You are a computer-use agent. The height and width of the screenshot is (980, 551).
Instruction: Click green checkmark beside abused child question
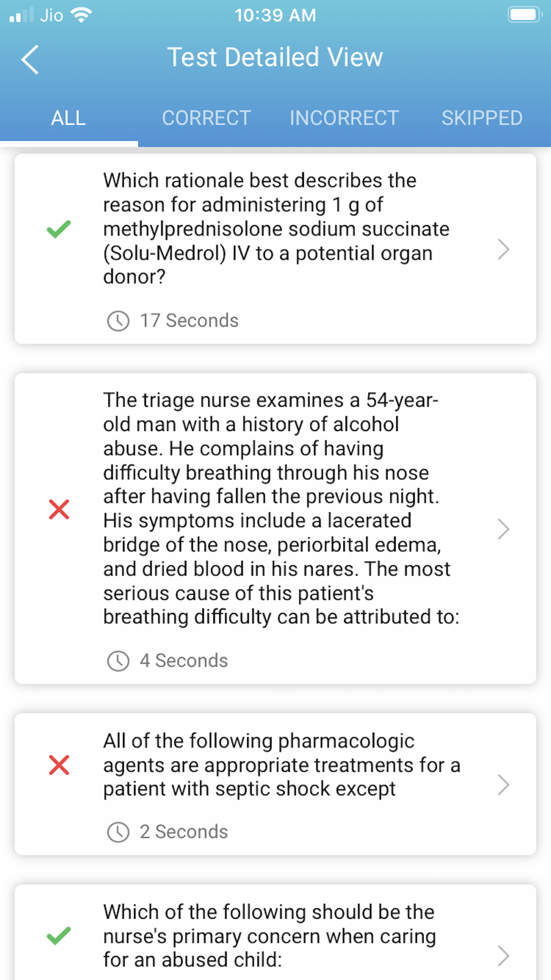59,935
